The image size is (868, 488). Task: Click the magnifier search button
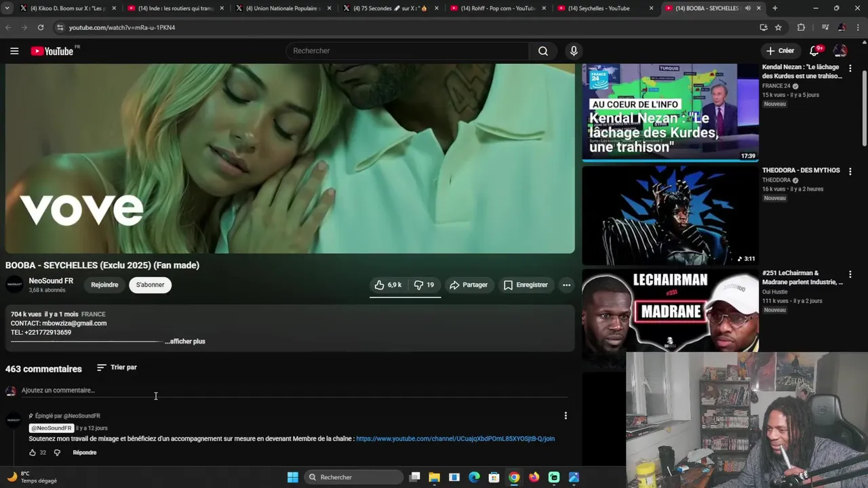[x=543, y=51]
